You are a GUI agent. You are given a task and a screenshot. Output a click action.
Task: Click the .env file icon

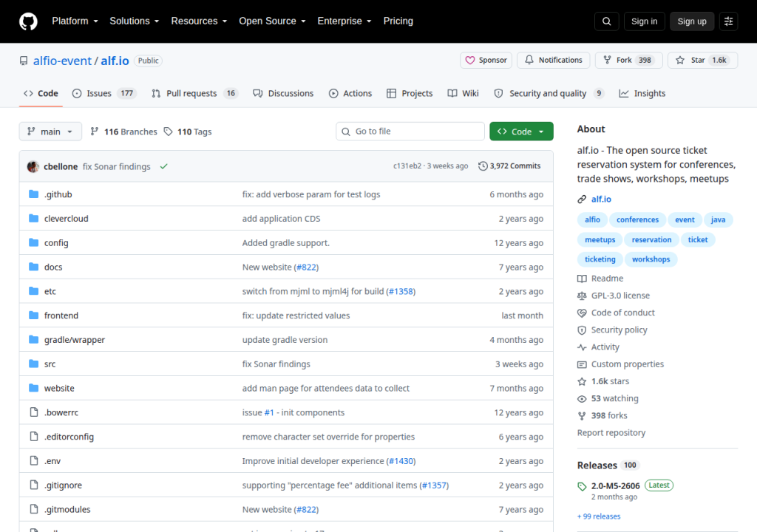tap(34, 460)
